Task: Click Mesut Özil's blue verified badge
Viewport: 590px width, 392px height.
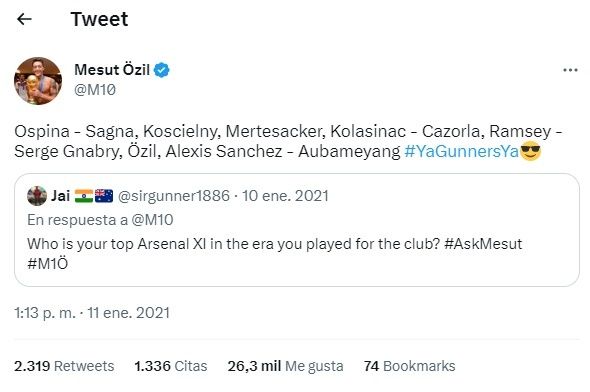Action: point(162,70)
